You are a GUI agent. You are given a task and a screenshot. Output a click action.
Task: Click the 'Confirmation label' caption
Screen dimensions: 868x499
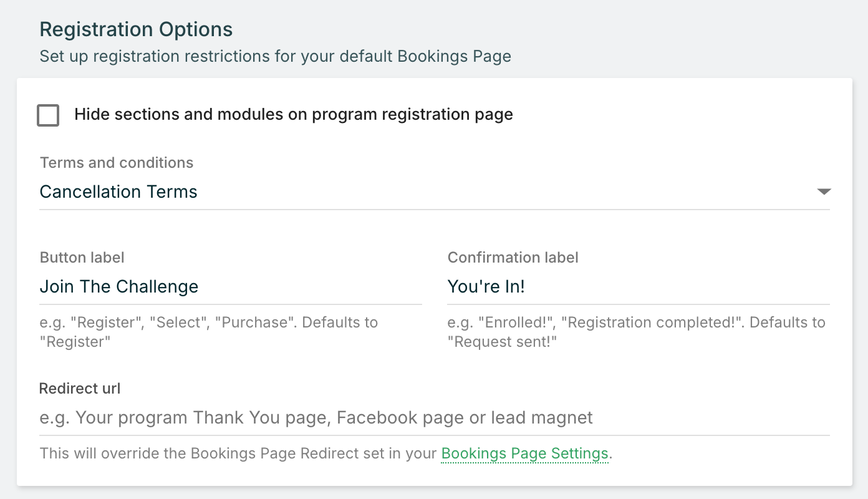513,258
